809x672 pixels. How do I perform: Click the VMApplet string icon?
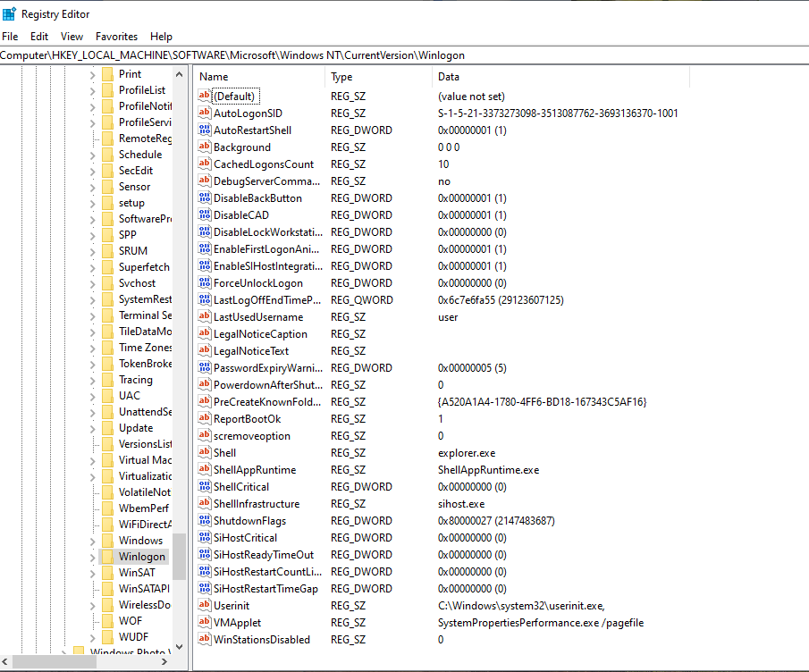(x=205, y=623)
